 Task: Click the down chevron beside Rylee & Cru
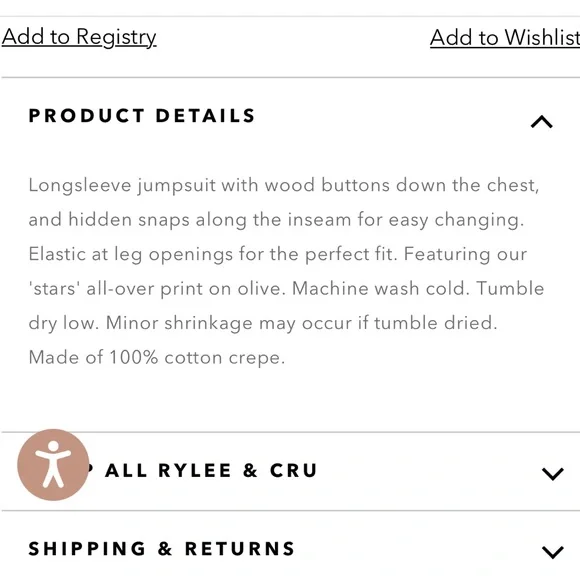pos(553,473)
